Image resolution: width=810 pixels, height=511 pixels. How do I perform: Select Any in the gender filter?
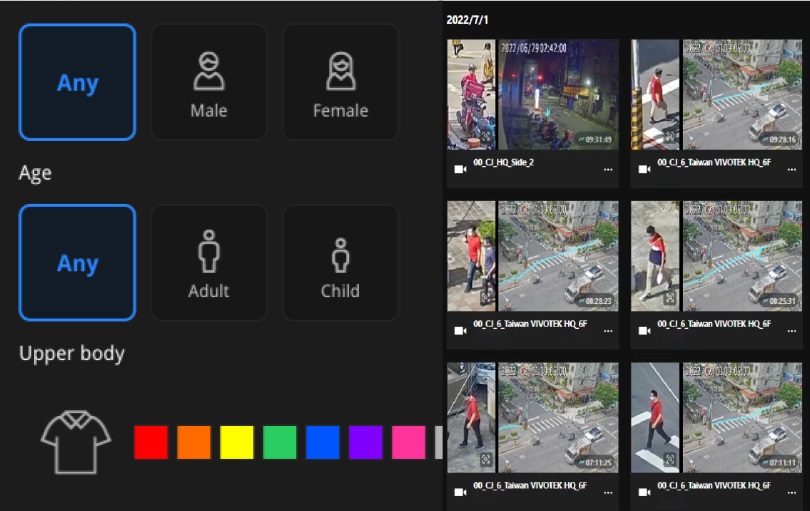pyautogui.click(x=77, y=82)
